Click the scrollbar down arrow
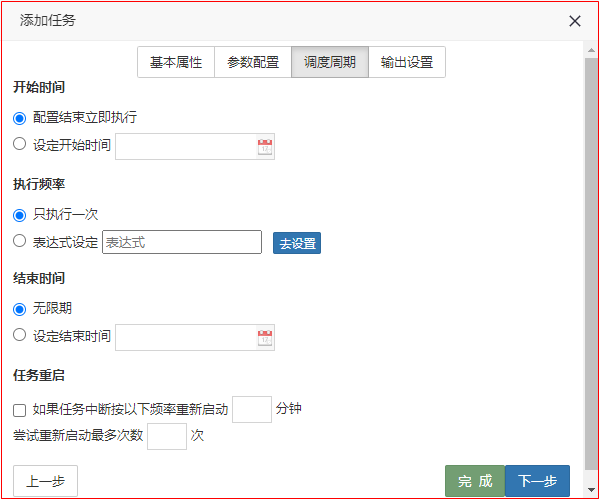 point(591,489)
